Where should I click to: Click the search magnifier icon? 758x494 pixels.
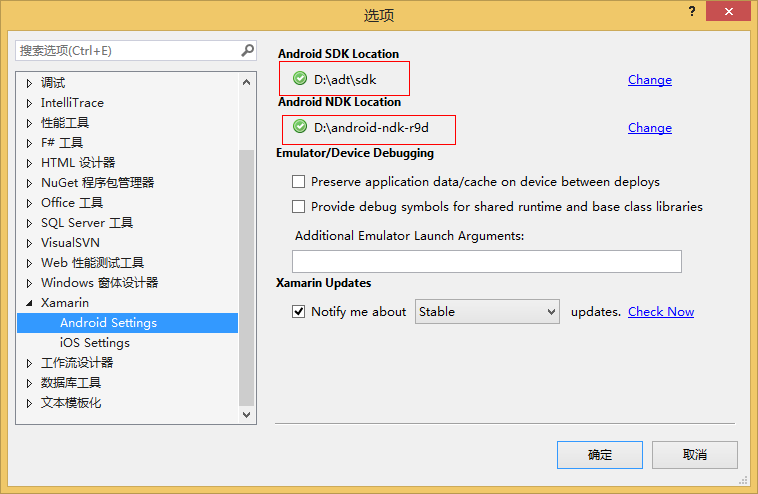(248, 50)
